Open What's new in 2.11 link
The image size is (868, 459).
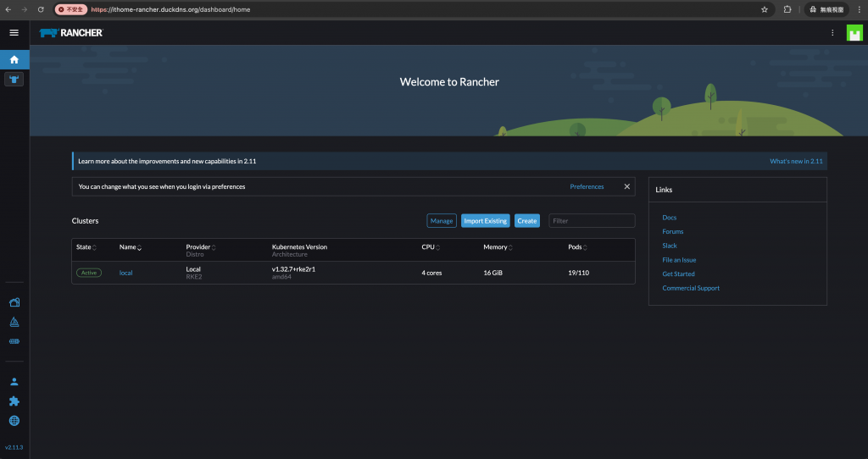tap(796, 161)
